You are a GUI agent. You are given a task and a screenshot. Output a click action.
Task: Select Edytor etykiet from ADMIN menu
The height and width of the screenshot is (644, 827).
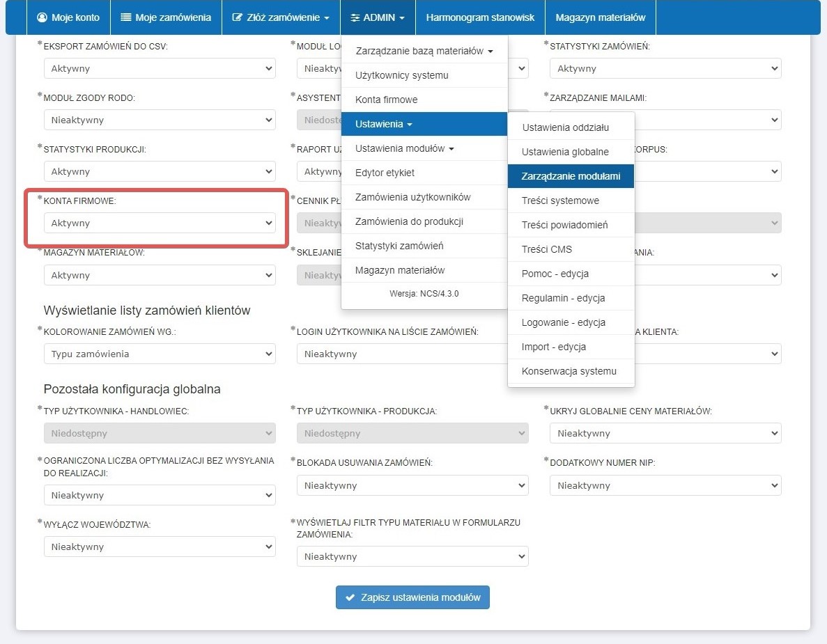click(385, 173)
